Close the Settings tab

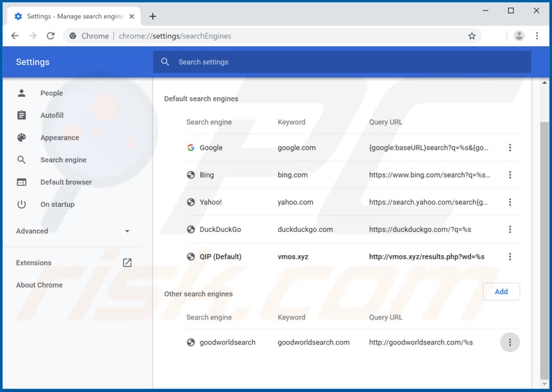[x=131, y=16]
